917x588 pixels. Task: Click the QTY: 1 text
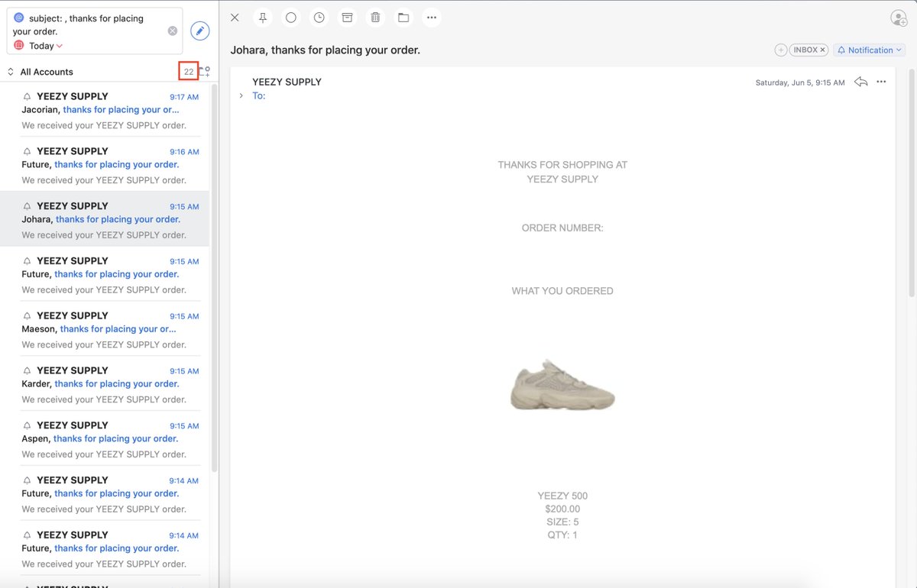(562, 535)
